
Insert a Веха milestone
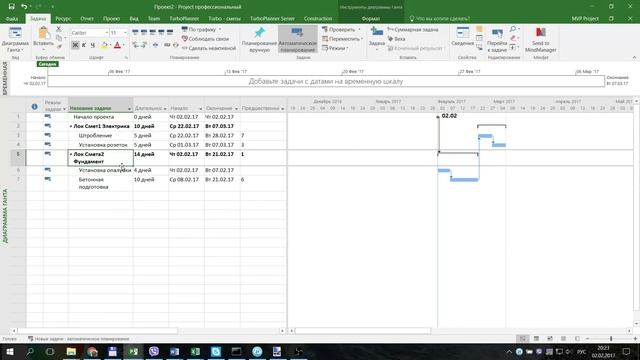[396, 39]
